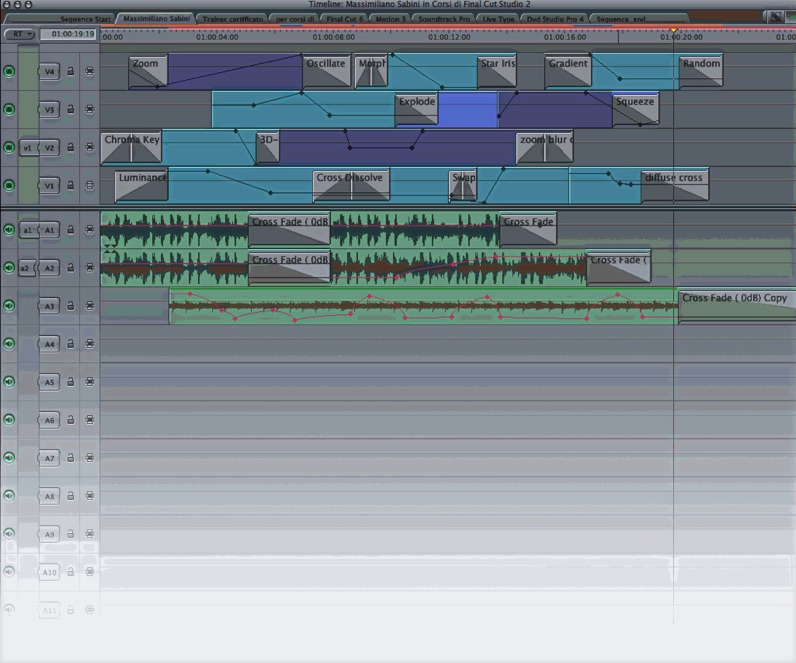Click the Zoom transition icon on V4
796x663 pixels.
147,70
